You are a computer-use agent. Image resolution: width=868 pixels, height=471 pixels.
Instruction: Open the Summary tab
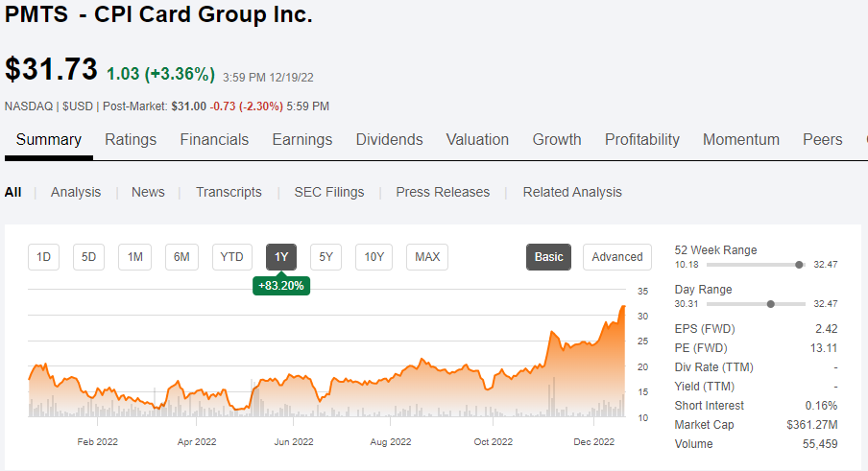[49, 140]
